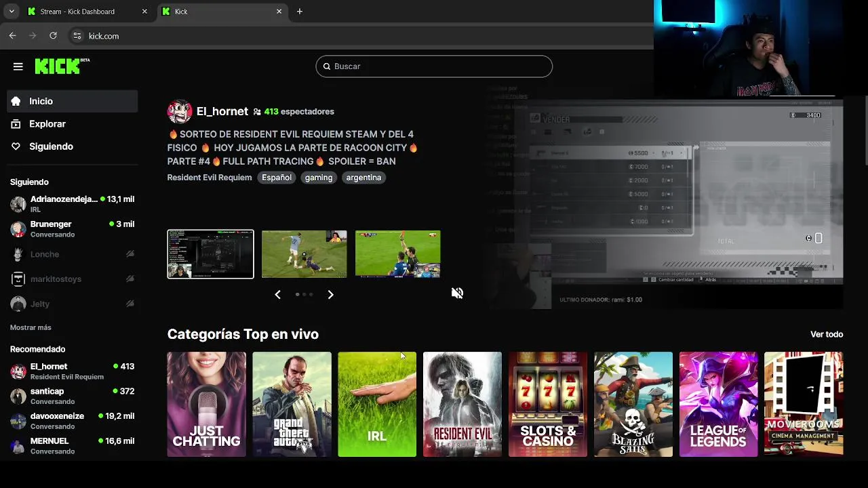The image size is (868, 488).
Task: Open the tab search dropdown arrow
Action: click(12, 12)
